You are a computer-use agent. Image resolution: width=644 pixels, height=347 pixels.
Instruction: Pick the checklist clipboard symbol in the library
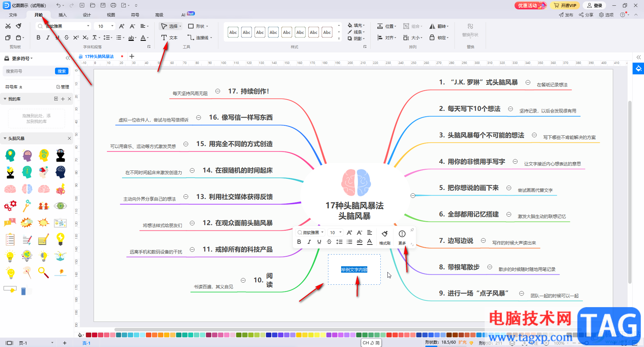point(10,239)
